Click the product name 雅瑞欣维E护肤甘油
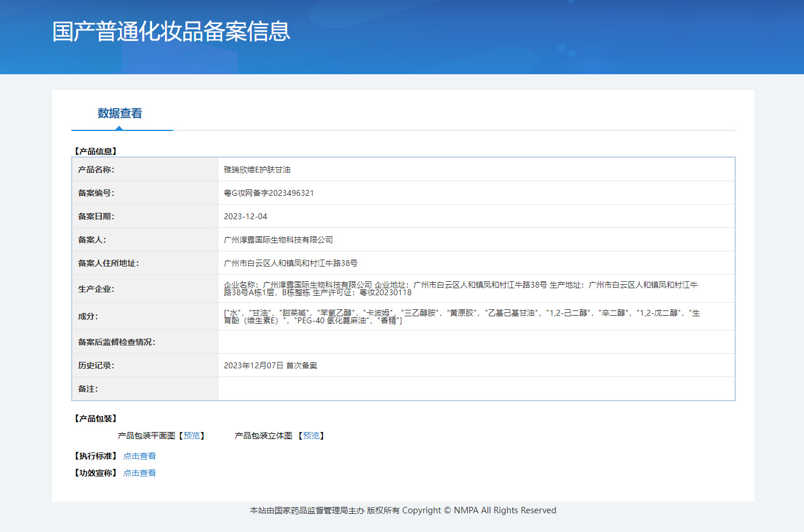804x532 pixels. click(x=257, y=170)
